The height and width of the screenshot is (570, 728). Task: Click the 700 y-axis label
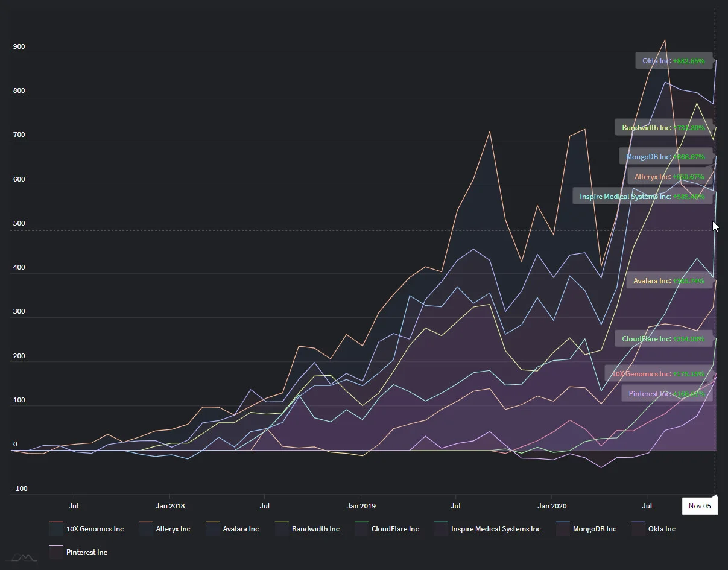click(x=19, y=135)
